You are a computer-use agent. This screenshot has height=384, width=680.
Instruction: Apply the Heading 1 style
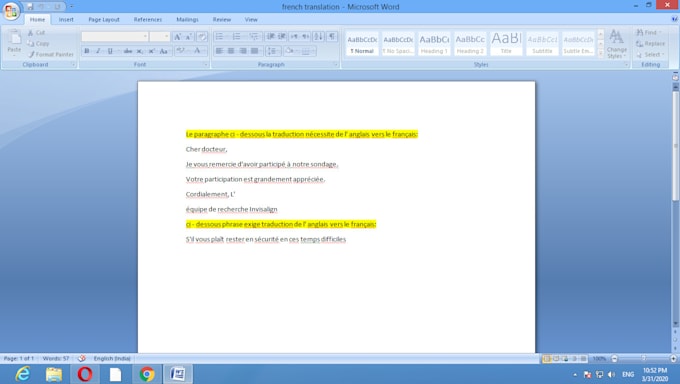[x=434, y=43]
